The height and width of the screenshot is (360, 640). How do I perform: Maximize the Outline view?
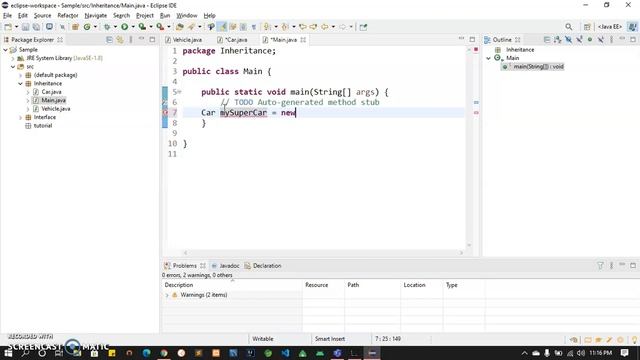pos(633,40)
